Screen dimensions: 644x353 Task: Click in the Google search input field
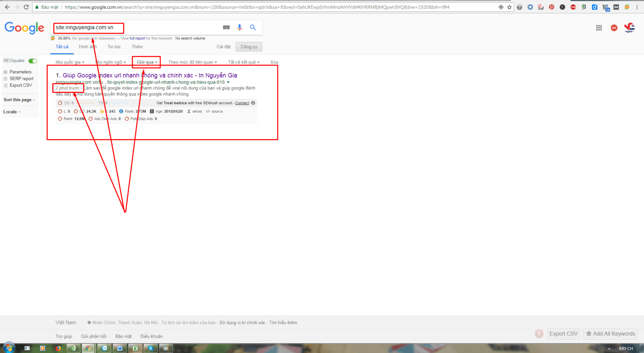pyautogui.click(x=137, y=27)
